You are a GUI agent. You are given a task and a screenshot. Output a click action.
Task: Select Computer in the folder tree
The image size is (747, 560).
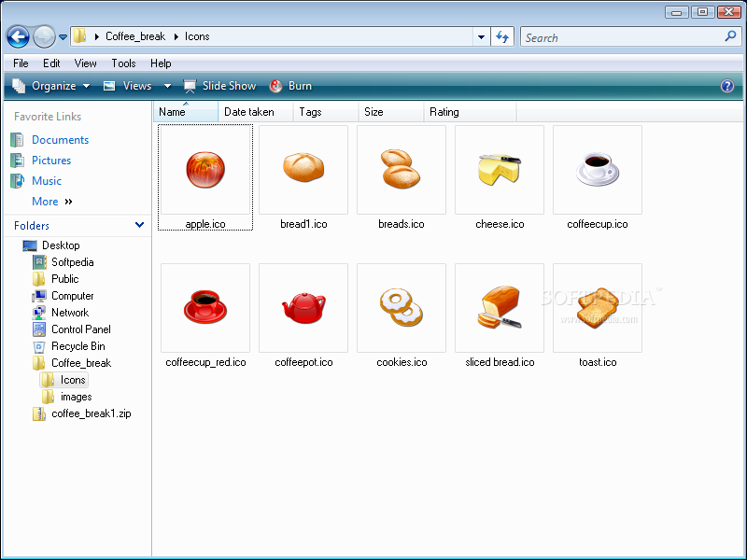coord(73,296)
